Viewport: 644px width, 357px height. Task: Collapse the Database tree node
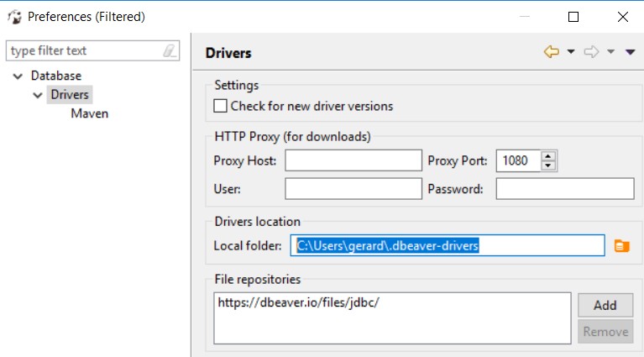(18, 76)
